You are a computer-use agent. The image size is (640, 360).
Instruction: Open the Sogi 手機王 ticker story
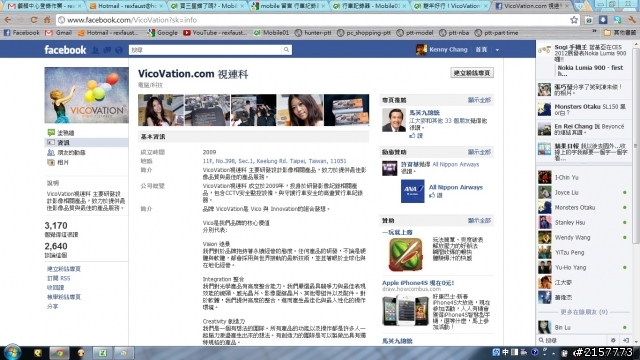point(584,60)
